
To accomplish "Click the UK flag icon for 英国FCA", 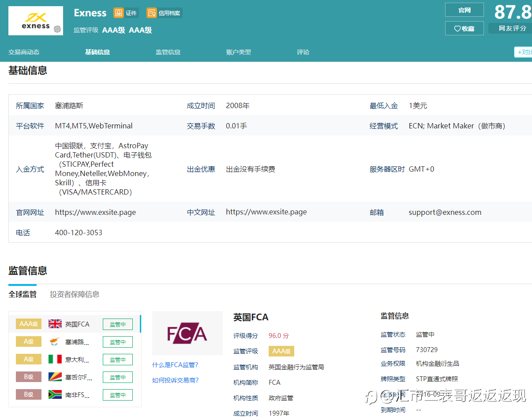I will 55,324.
